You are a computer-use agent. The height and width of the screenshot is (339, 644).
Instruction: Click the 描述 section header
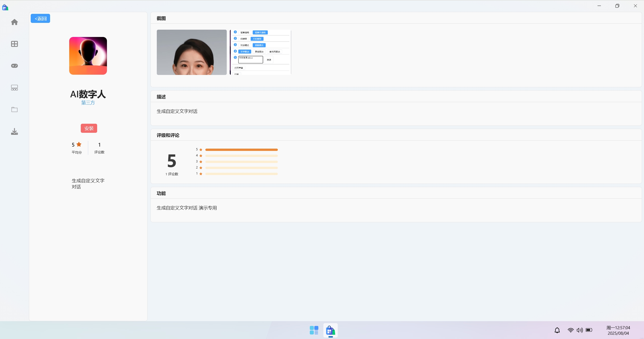[161, 97]
